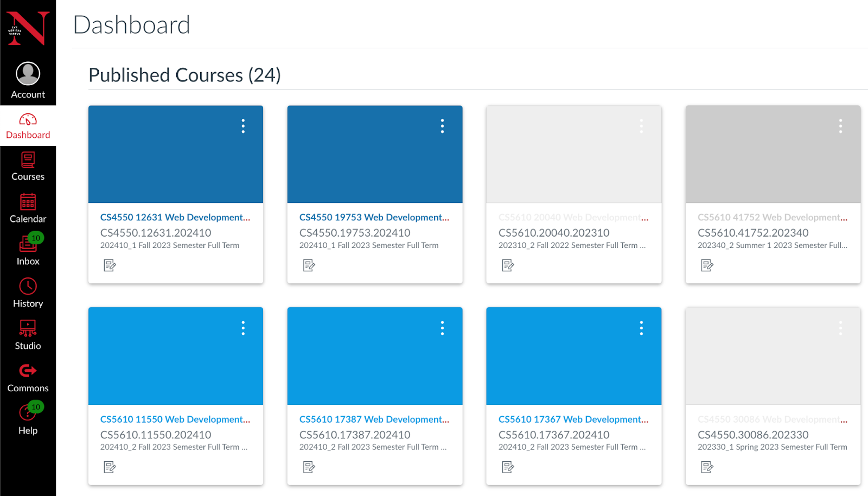Expand options menu on CS4550 19753 card
868x496 pixels.
pos(442,126)
